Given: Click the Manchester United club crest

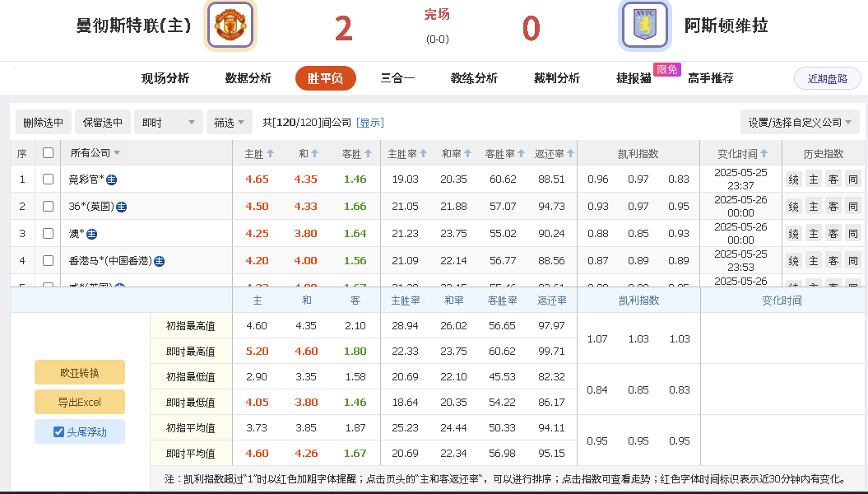Looking at the screenshot, I should tap(230, 25).
